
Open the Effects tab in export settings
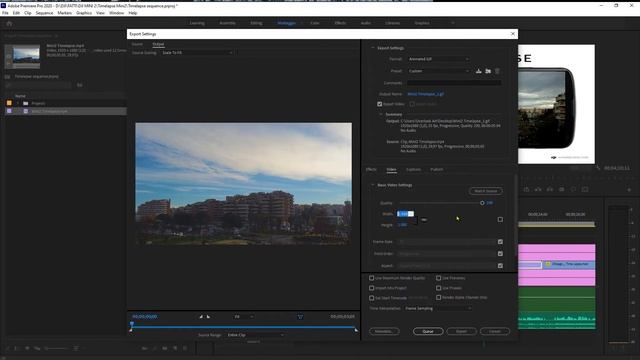[371, 169]
